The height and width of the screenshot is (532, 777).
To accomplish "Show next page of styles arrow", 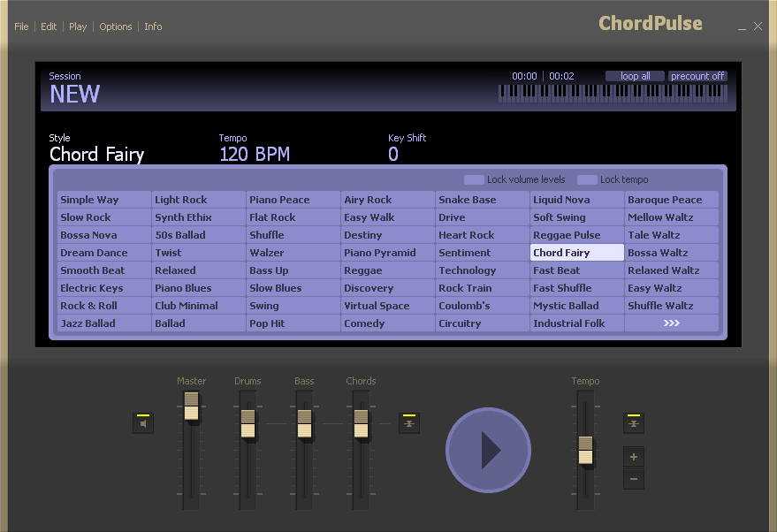I will coord(671,323).
